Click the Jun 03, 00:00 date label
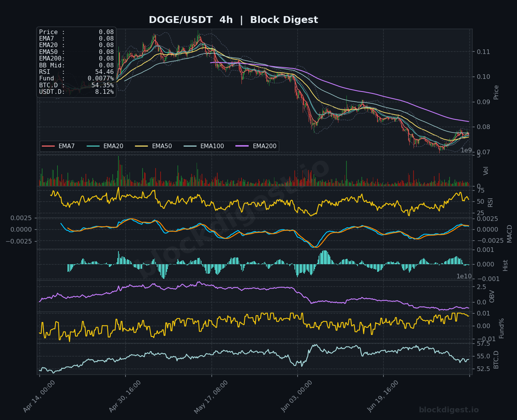 coord(297,397)
